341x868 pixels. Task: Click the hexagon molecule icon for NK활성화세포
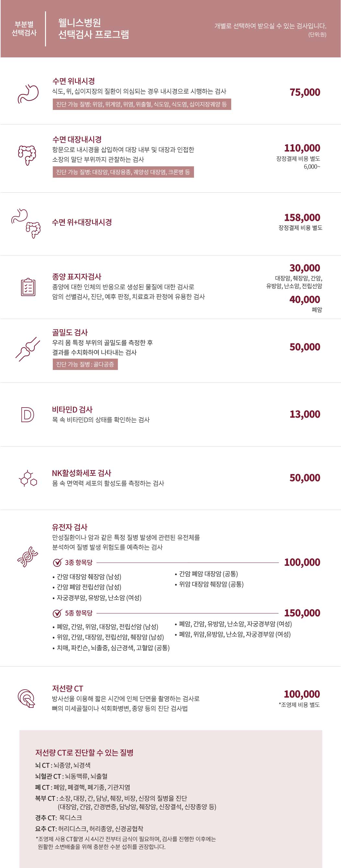click(28, 479)
